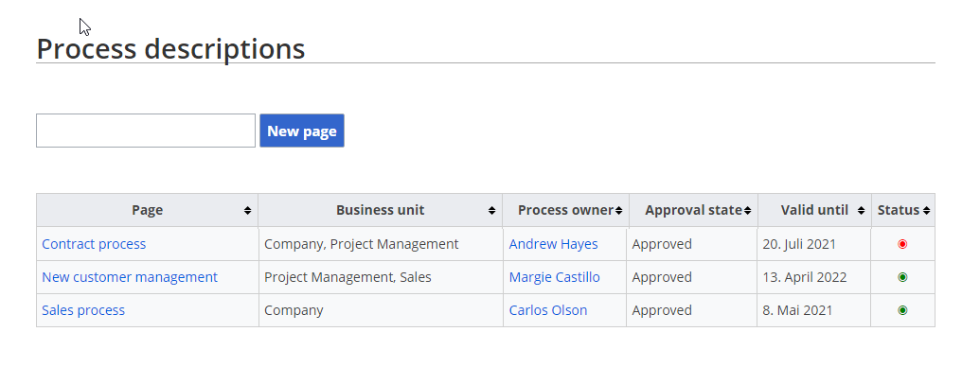Visit Carlos Olson user page
This screenshot has height=367, width=980.
(548, 310)
